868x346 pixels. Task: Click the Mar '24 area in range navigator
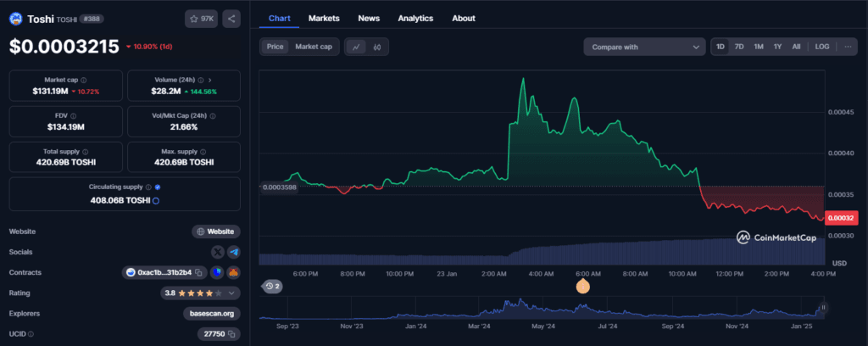pyautogui.click(x=481, y=326)
